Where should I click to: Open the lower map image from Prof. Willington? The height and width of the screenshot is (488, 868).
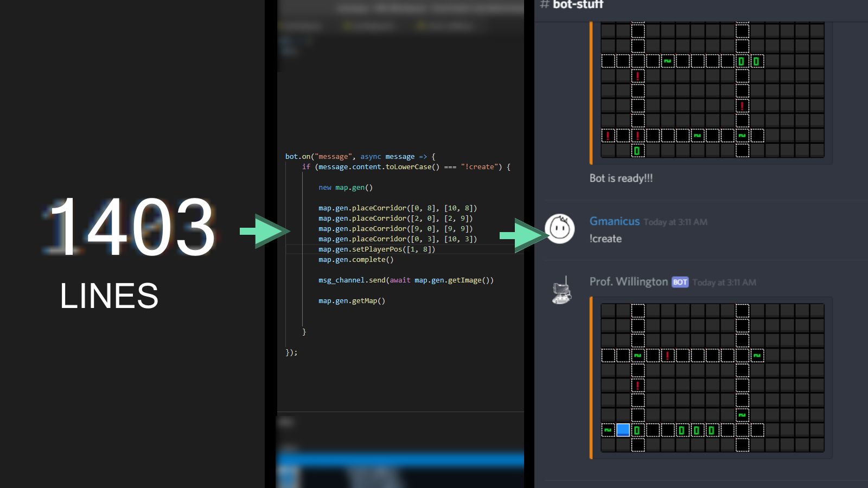click(x=712, y=377)
